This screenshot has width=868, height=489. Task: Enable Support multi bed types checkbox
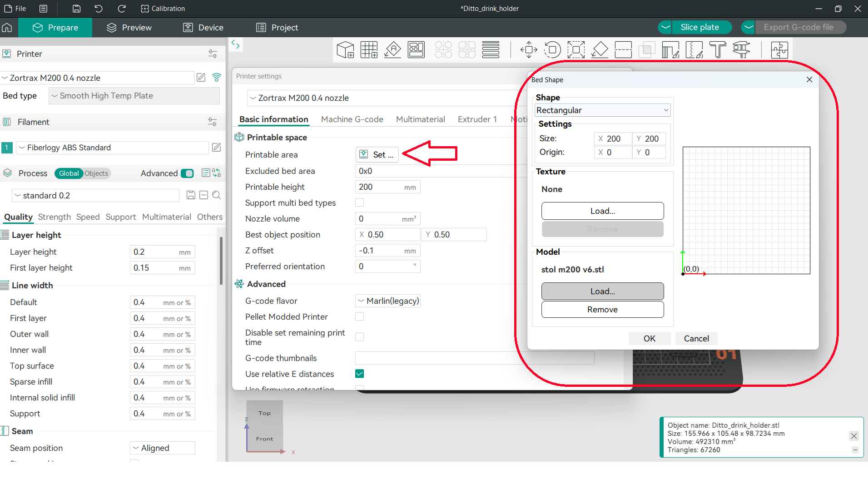[x=359, y=203]
